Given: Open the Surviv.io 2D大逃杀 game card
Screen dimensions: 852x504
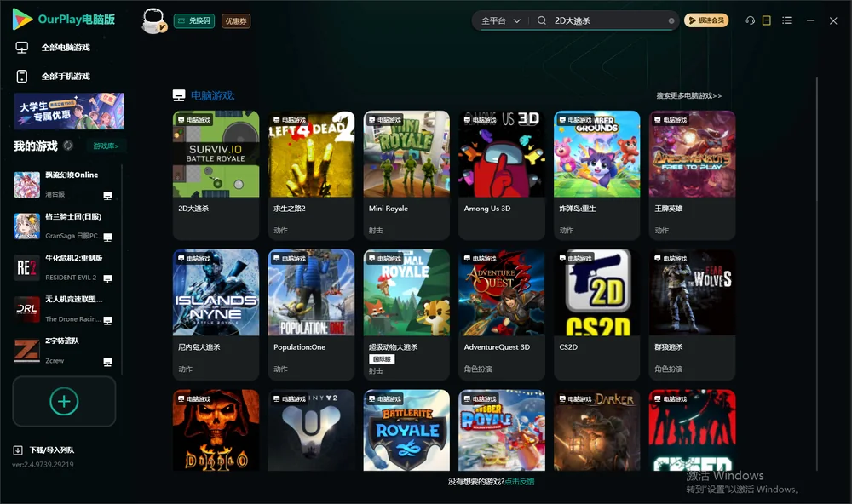Looking at the screenshot, I should 216,175.
